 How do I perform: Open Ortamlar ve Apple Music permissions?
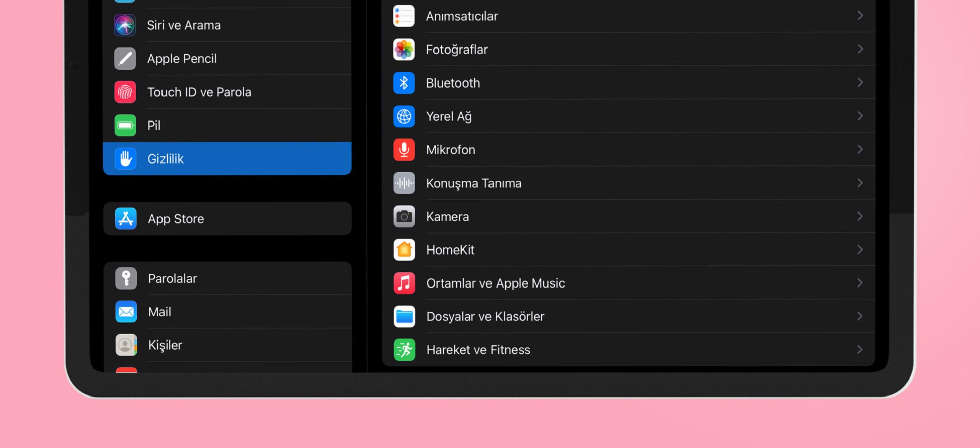click(629, 283)
